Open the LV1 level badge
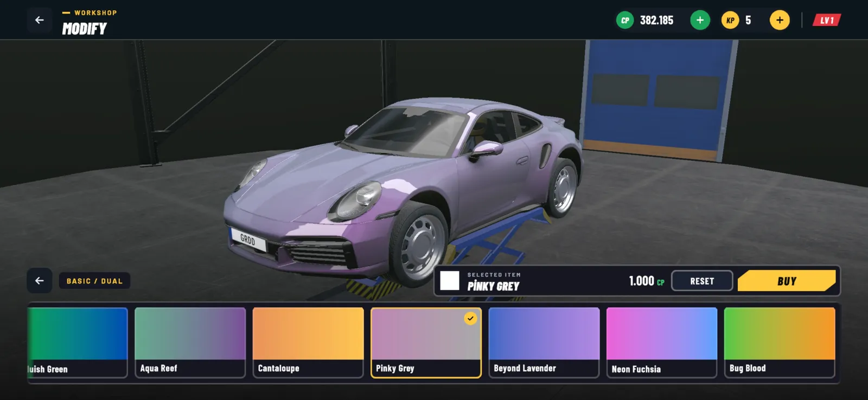868x400 pixels. click(826, 20)
